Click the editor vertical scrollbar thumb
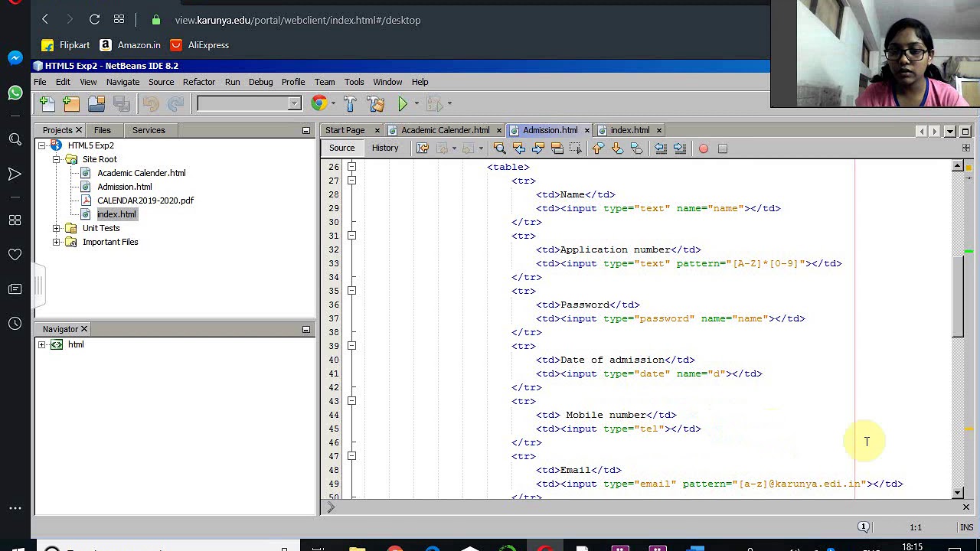This screenshot has width=980, height=551. 958,296
